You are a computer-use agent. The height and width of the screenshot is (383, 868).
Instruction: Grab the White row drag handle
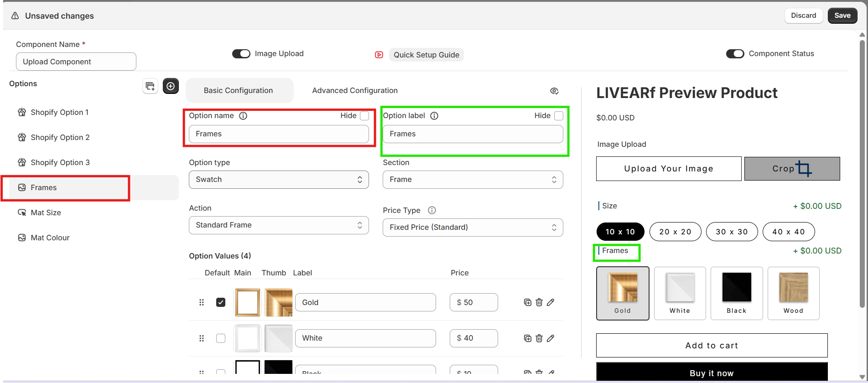click(202, 338)
